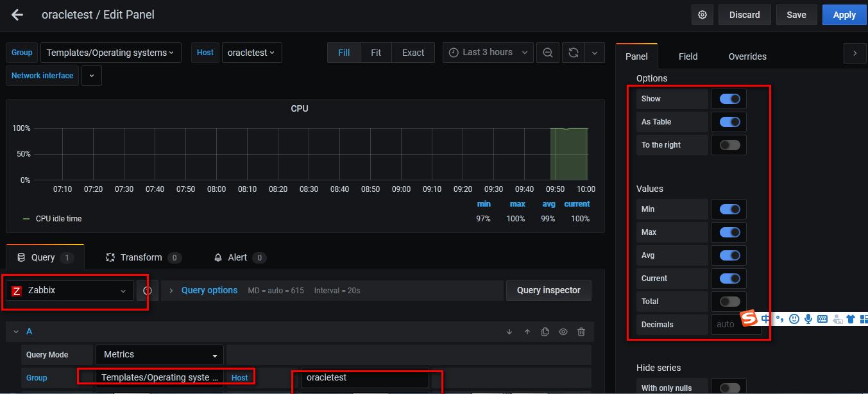This screenshot has height=394, width=868.
Task: Click the Decimals input field
Action: 727,325
